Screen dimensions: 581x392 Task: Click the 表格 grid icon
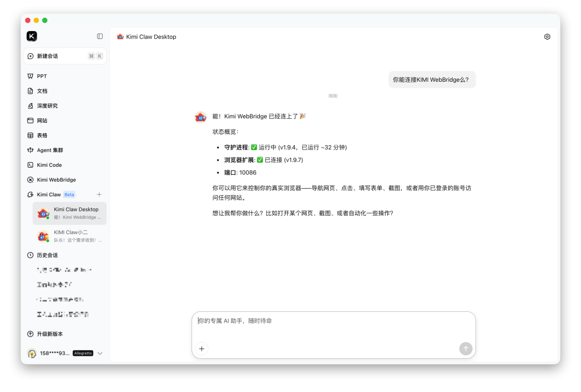coord(30,135)
